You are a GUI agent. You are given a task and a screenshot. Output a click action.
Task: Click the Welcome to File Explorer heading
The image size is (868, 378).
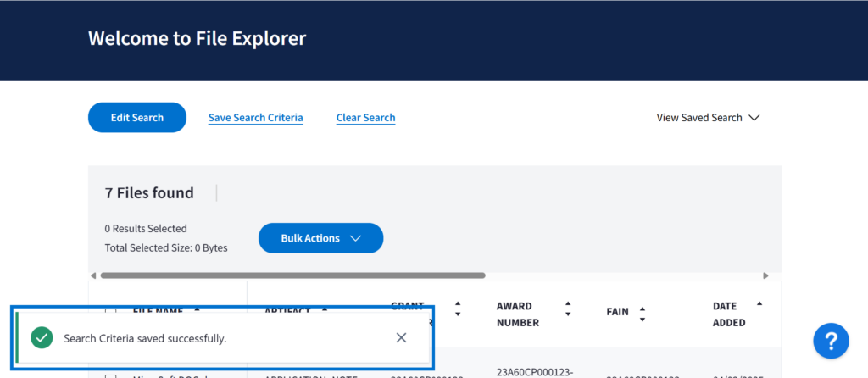pyautogui.click(x=197, y=38)
